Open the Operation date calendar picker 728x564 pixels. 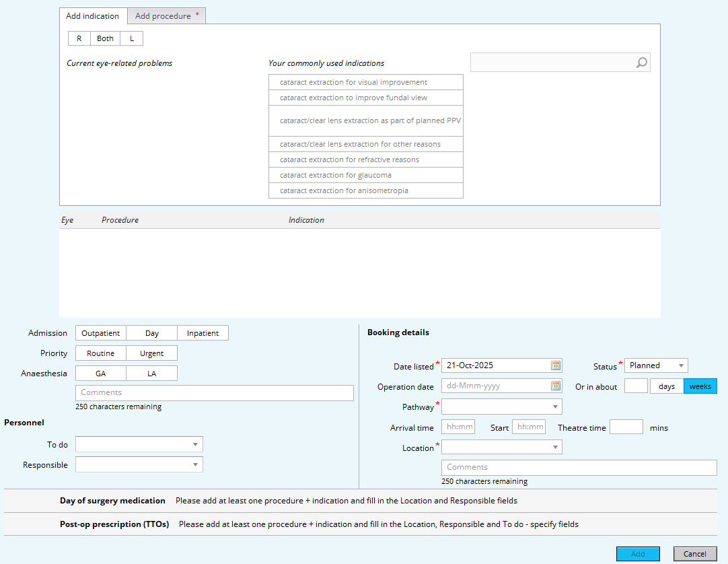556,386
